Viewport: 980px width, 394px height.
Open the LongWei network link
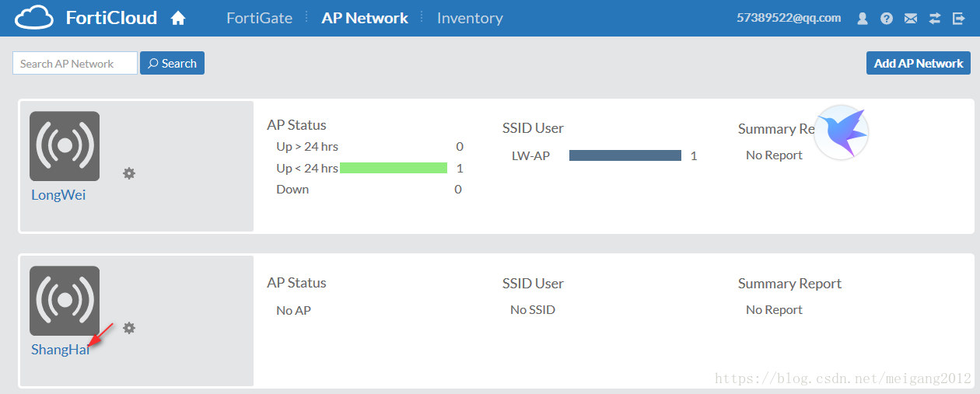[58, 195]
